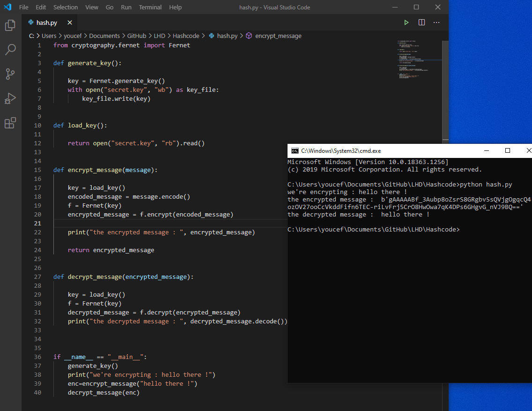Click 'generate_key()' call on line 37
The image size is (532, 411).
(93, 366)
